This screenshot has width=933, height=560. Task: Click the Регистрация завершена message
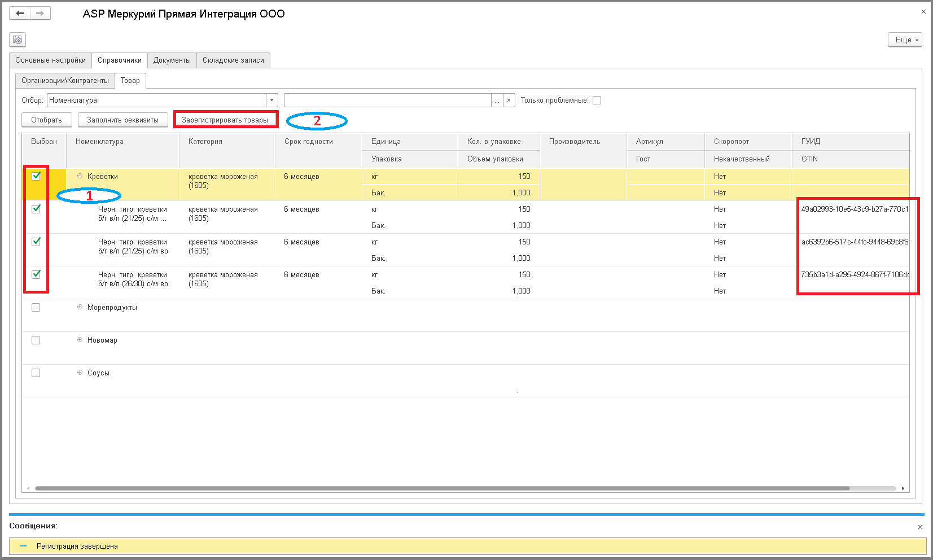click(468, 546)
